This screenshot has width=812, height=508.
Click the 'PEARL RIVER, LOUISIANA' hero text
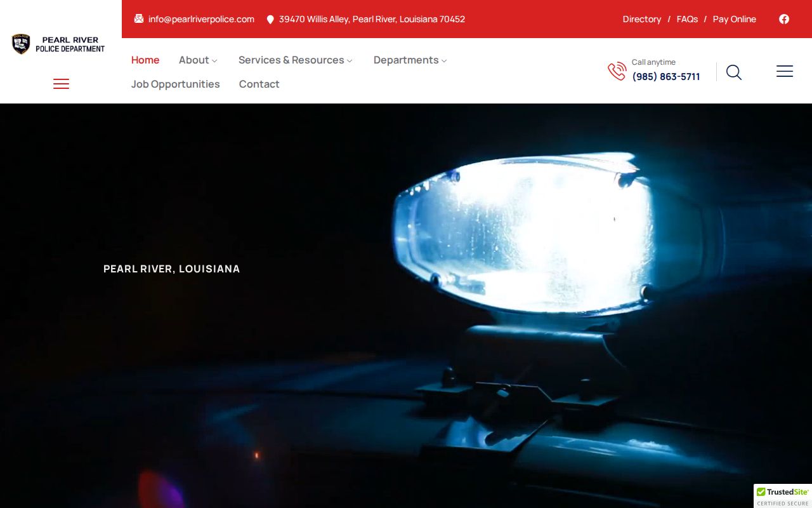click(172, 269)
